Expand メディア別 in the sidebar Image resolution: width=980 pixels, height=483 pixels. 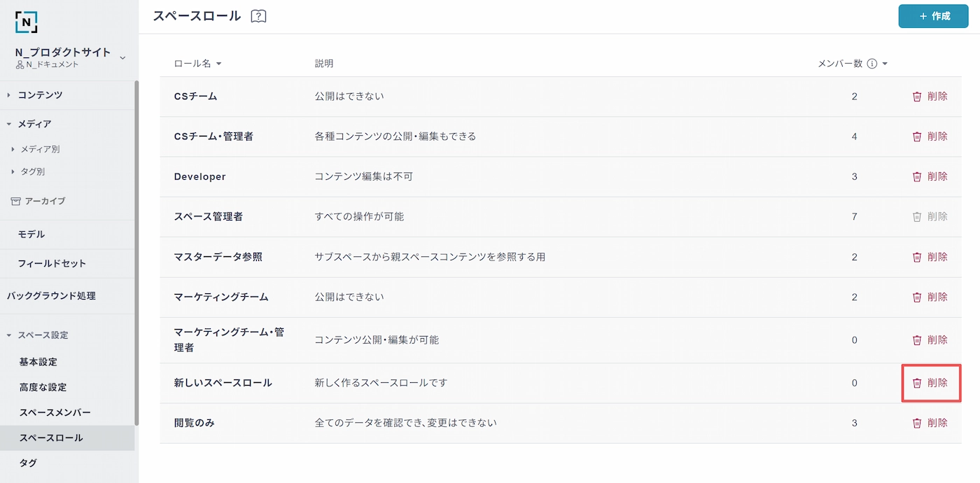coord(13,149)
